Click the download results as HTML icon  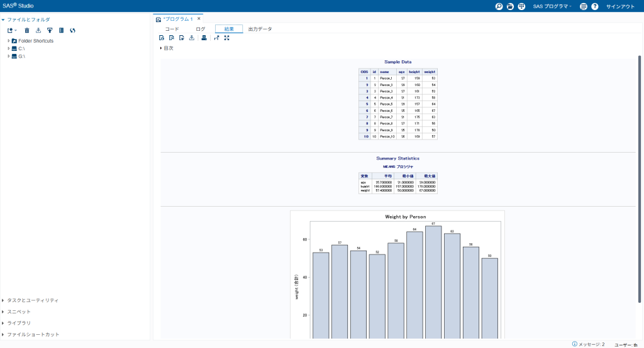162,38
